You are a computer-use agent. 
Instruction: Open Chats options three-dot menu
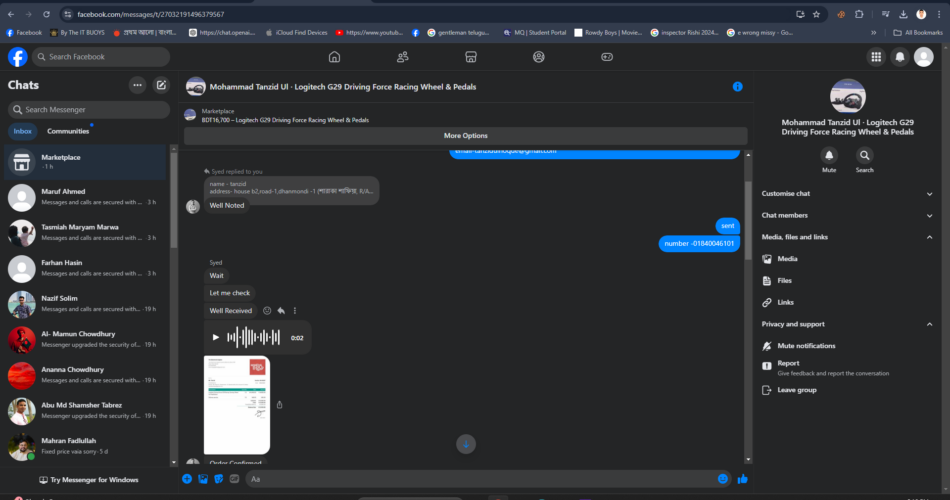138,85
